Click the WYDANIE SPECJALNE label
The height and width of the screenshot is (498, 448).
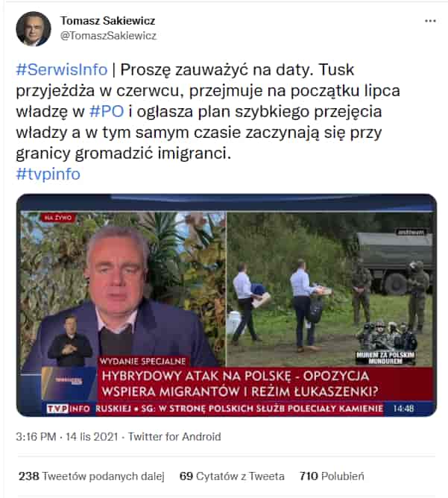(142, 361)
